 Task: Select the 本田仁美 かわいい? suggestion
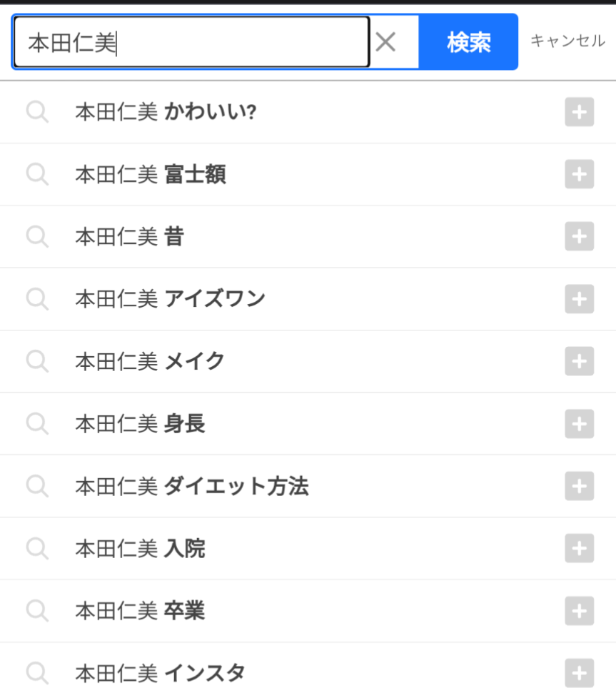coord(166,112)
